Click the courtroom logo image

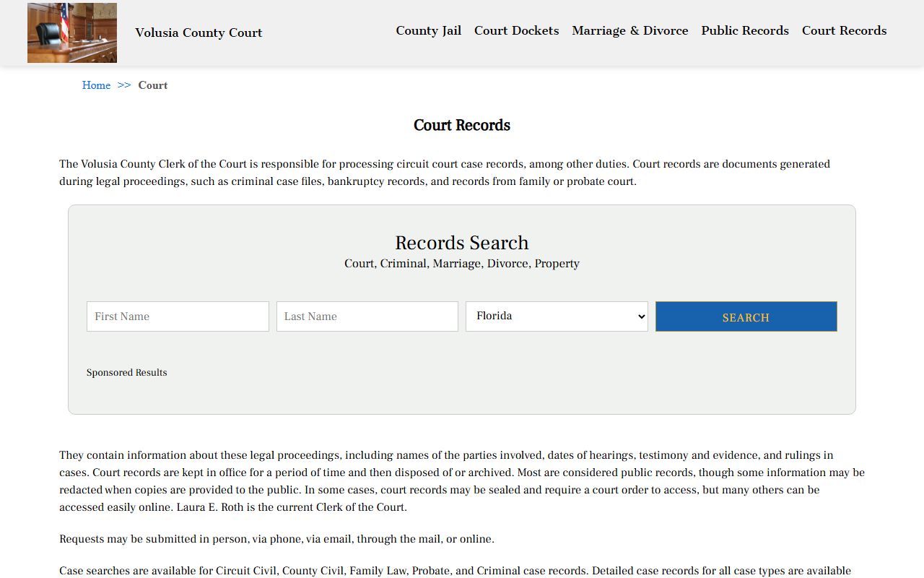pyautogui.click(x=72, y=33)
